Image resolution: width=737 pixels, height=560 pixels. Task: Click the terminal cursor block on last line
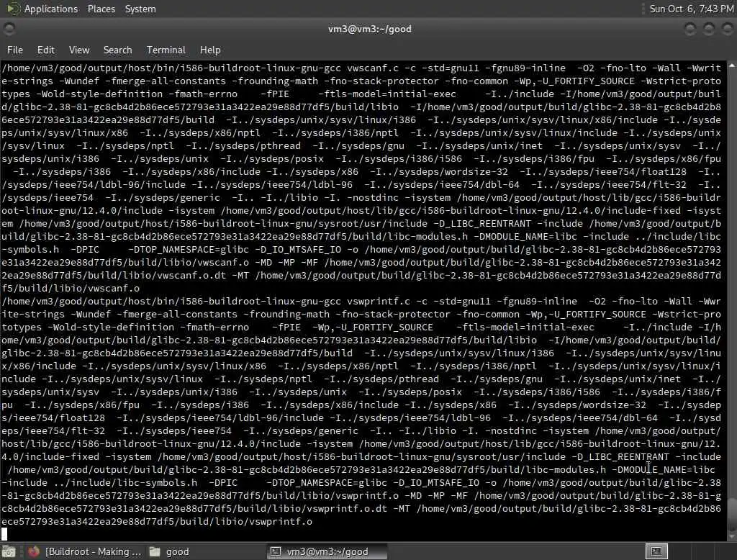(x=4, y=534)
